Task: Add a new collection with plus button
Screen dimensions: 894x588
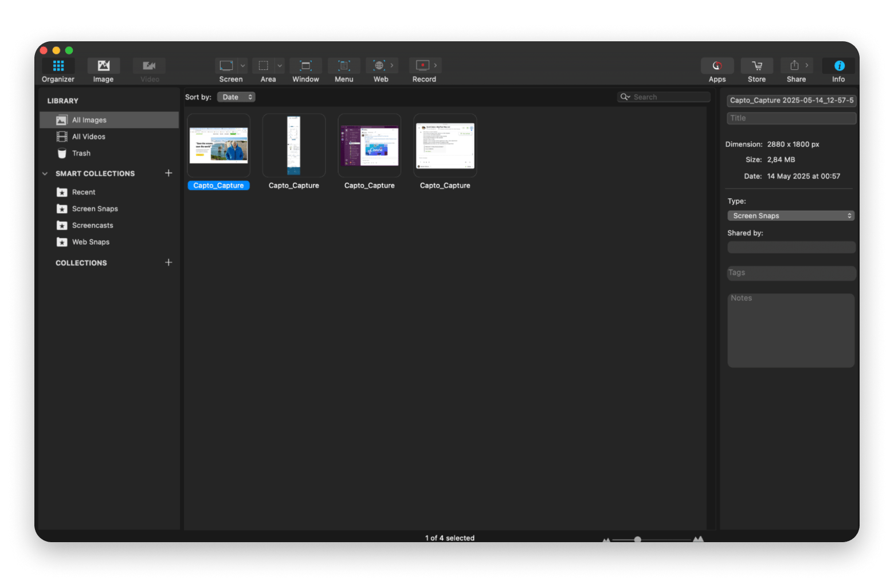Action: tap(168, 262)
